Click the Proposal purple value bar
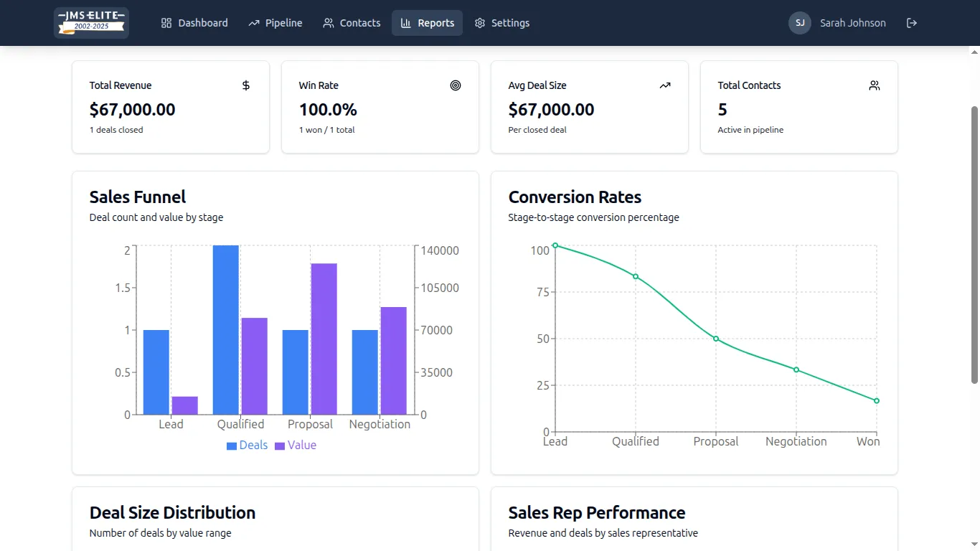This screenshot has height=551, width=980. 324,339
